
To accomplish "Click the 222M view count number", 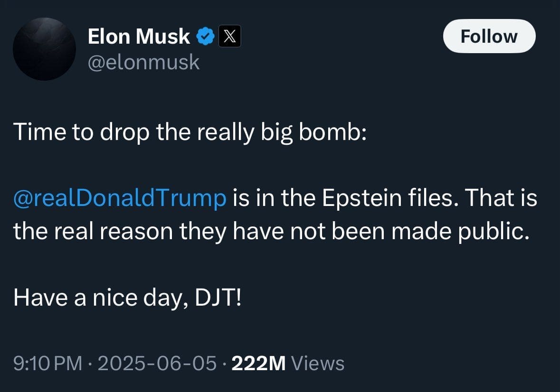I will point(258,364).
